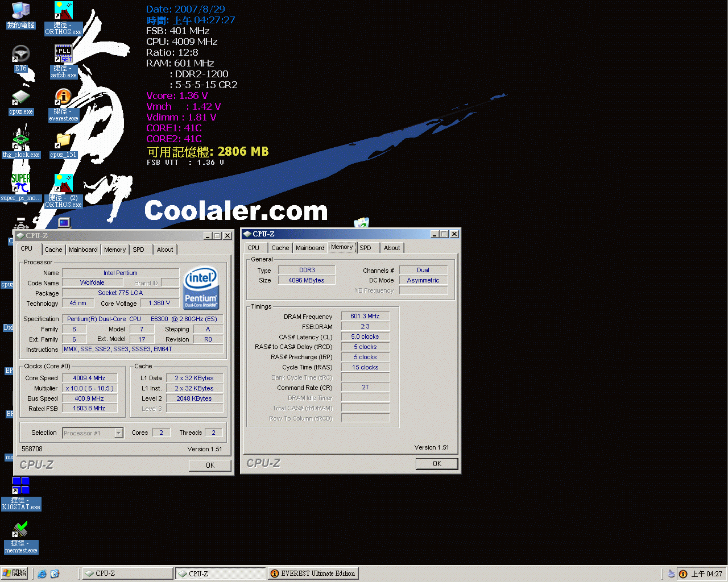Launch the memtest.exe shortcut
The width and height of the screenshot is (728, 582).
21,538
